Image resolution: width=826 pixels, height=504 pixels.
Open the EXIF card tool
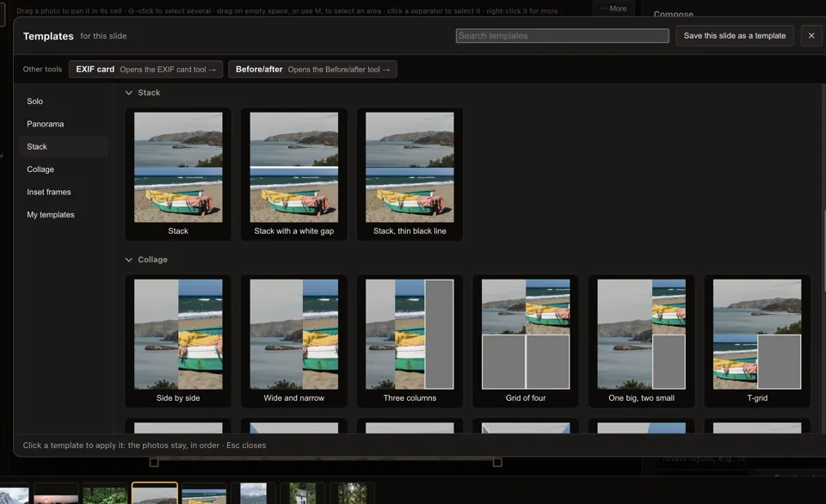coord(145,70)
